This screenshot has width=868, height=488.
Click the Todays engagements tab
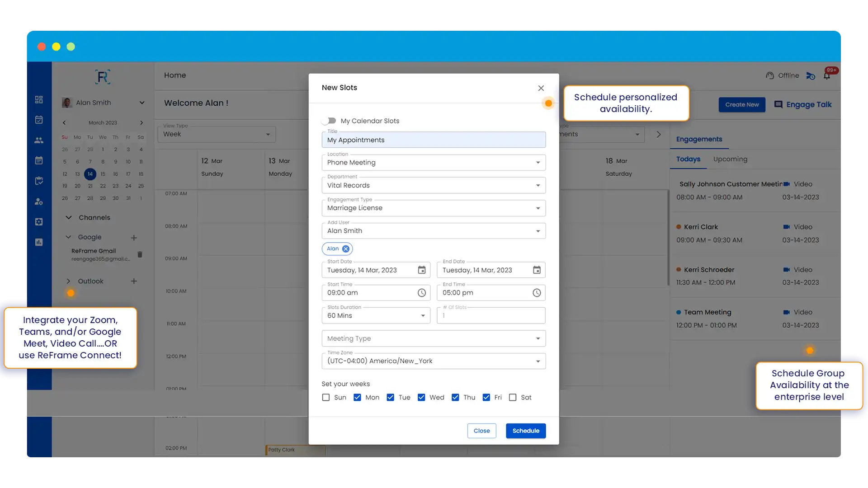click(688, 159)
